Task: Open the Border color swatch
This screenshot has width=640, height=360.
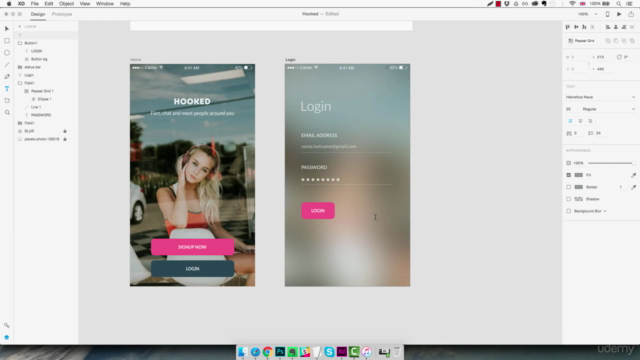Action: (x=578, y=187)
